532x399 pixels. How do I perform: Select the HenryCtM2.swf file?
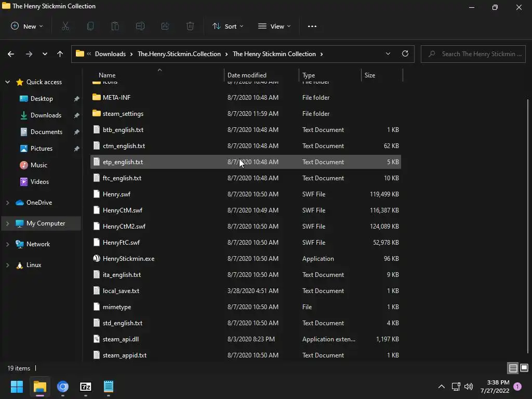pos(246,227)
